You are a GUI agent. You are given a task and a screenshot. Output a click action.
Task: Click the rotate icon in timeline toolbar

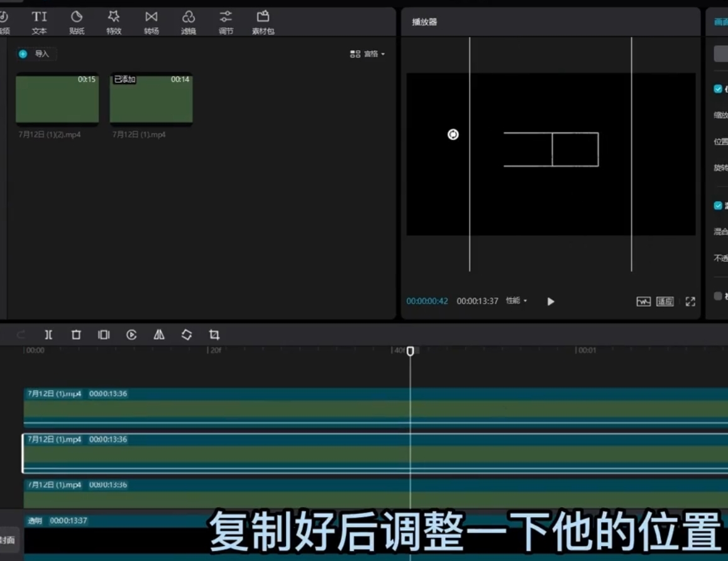tap(187, 335)
